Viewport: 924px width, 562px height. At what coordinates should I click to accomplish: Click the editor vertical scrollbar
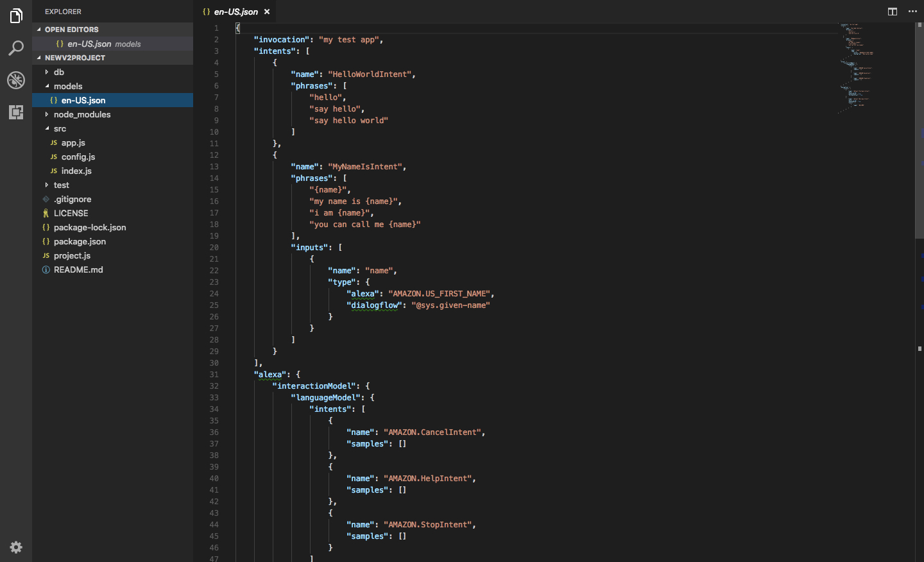tap(919, 128)
